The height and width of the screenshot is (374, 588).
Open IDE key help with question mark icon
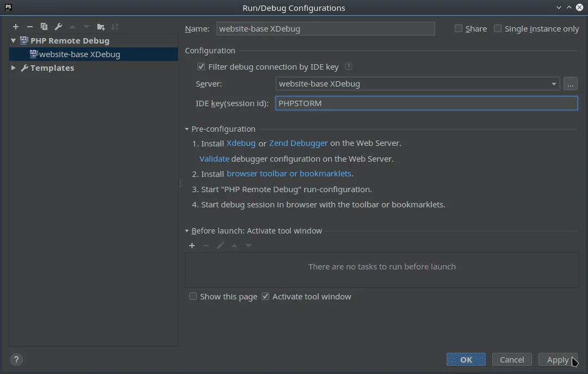tap(348, 66)
